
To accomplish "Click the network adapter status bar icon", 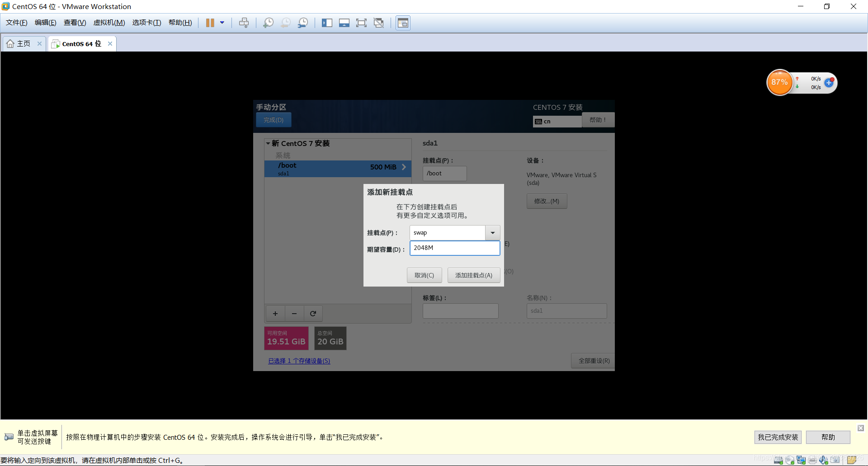I will point(801,460).
